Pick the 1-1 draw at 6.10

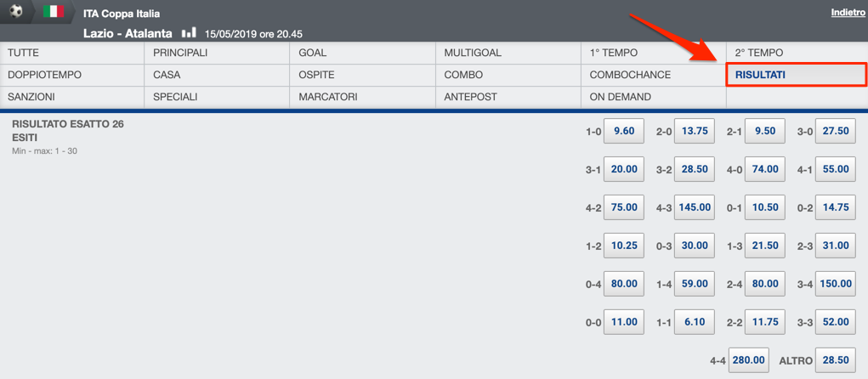(x=695, y=322)
